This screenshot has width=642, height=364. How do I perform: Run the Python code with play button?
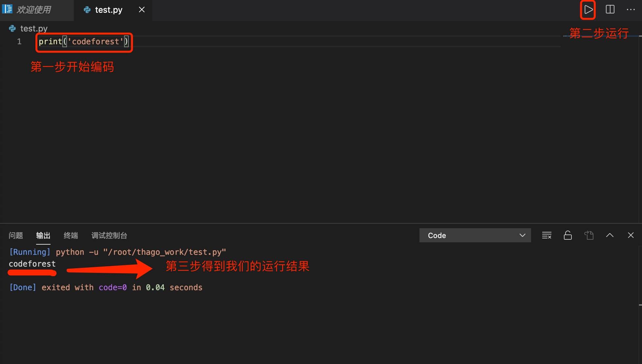[588, 10]
